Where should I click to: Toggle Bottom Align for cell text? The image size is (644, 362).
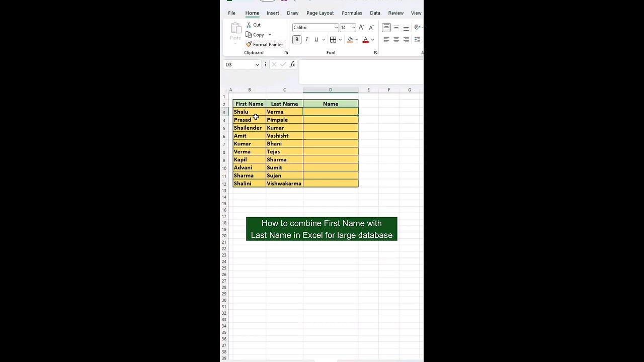(406, 28)
